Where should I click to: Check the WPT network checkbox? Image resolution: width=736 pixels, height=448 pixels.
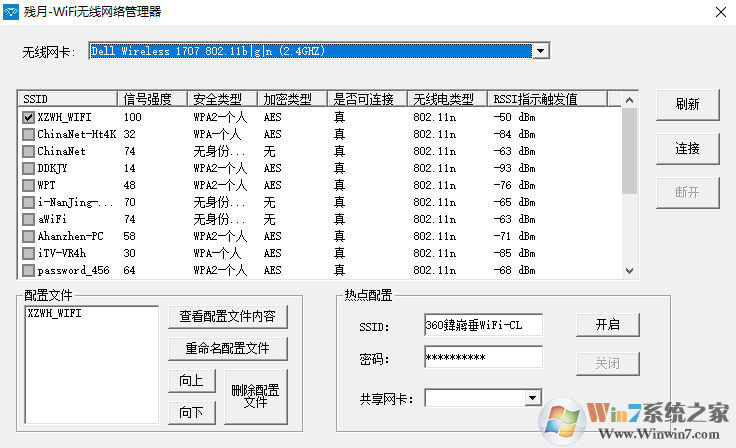point(28,185)
